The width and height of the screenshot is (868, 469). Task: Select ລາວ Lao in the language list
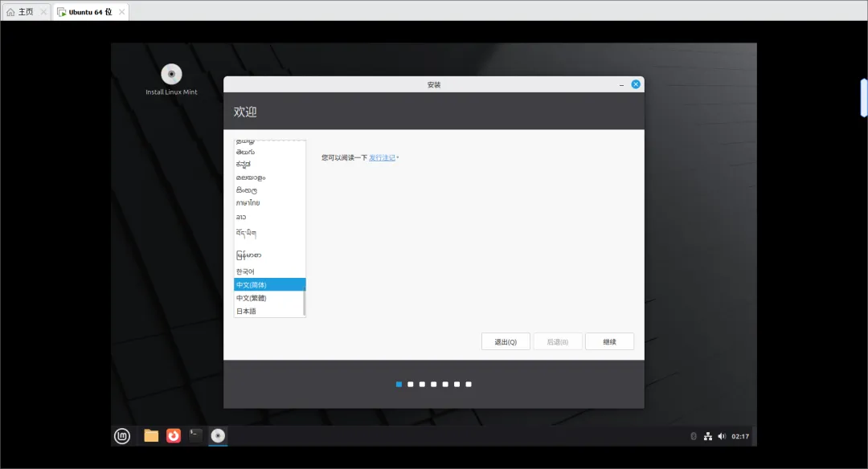coord(269,217)
